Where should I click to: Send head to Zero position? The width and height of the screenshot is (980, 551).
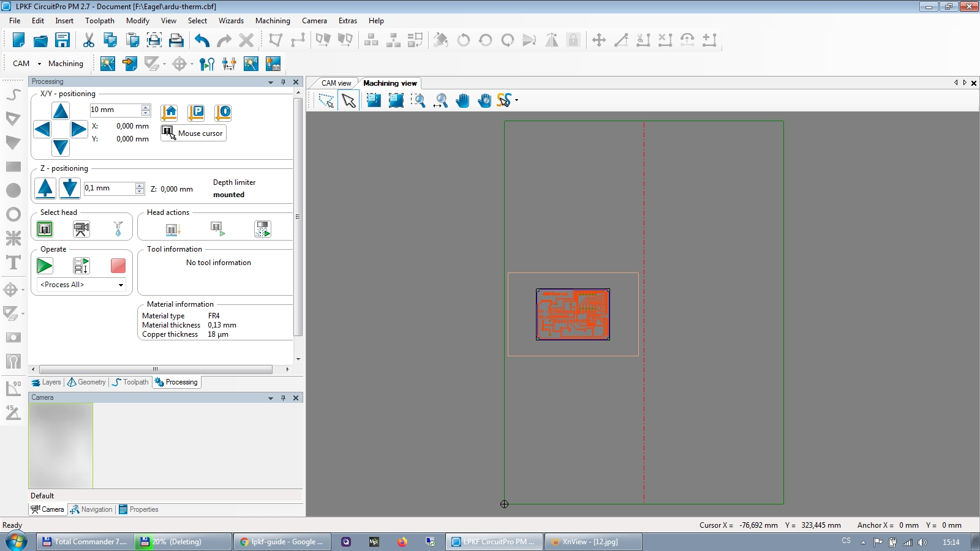coord(223,112)
